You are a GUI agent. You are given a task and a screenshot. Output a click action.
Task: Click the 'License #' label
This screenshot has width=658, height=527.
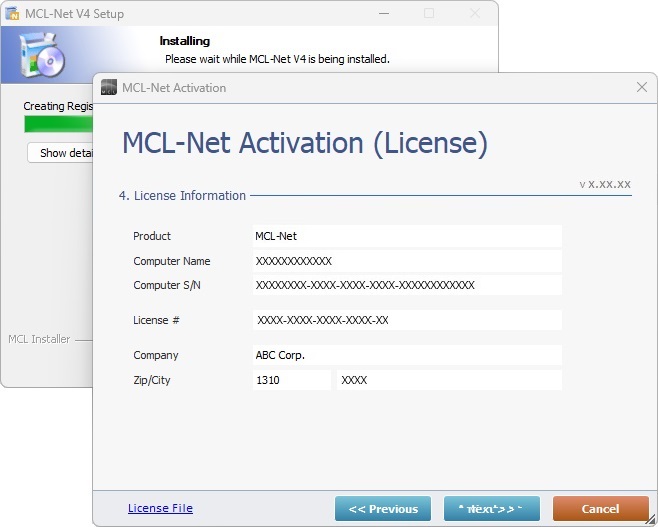point(156,320)
